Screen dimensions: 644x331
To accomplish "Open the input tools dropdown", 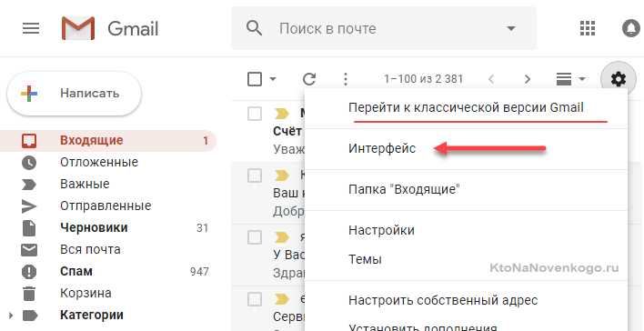I will click(x=571, y=79).
